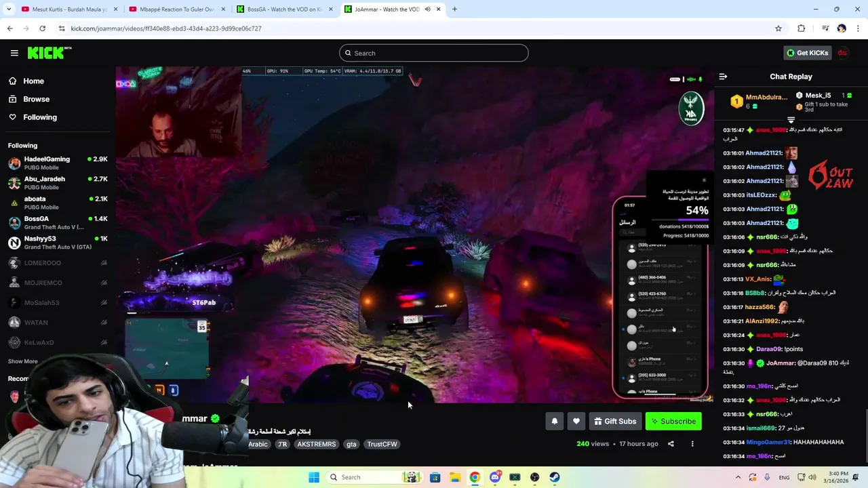
Task: Mute the JoAmmar tab audio icon
Action: point(427,9)
